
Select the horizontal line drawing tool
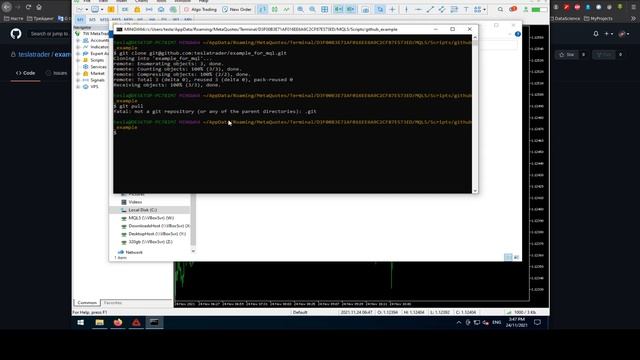click(418, 9)
